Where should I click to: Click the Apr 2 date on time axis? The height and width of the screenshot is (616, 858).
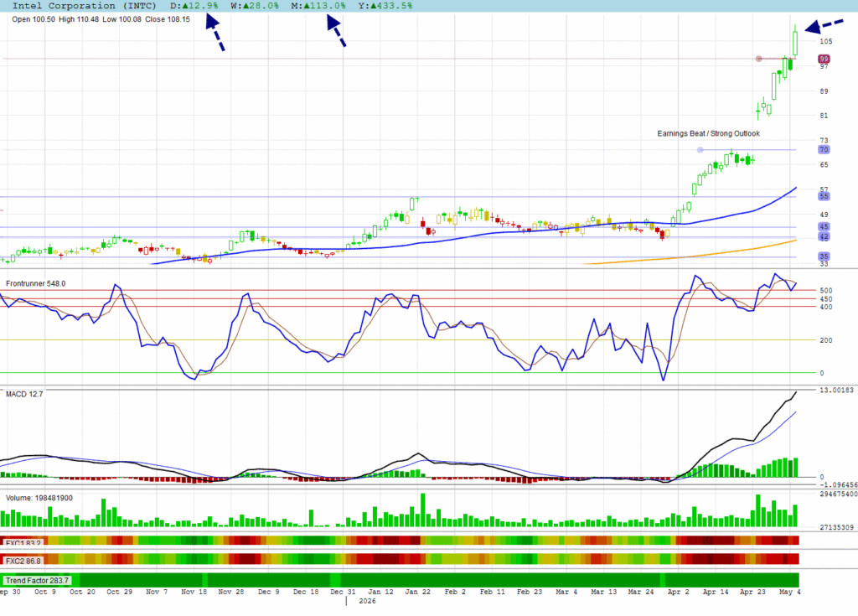click(x=678, y=592)
